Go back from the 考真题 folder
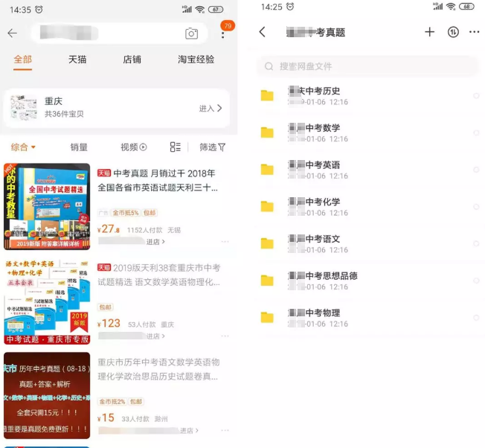Image resolution: width=485 pixels, height=448 pixels. pos(263,31)
